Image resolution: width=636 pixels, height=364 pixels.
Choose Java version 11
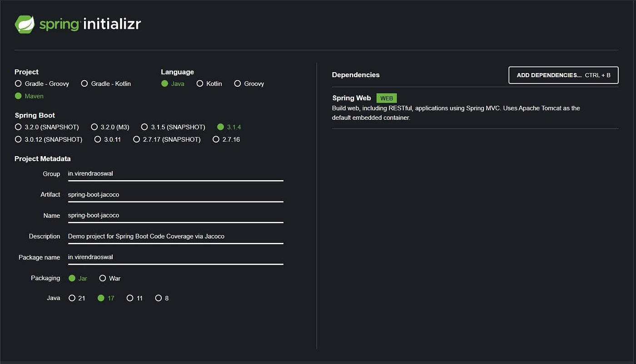tap(134, 298)
